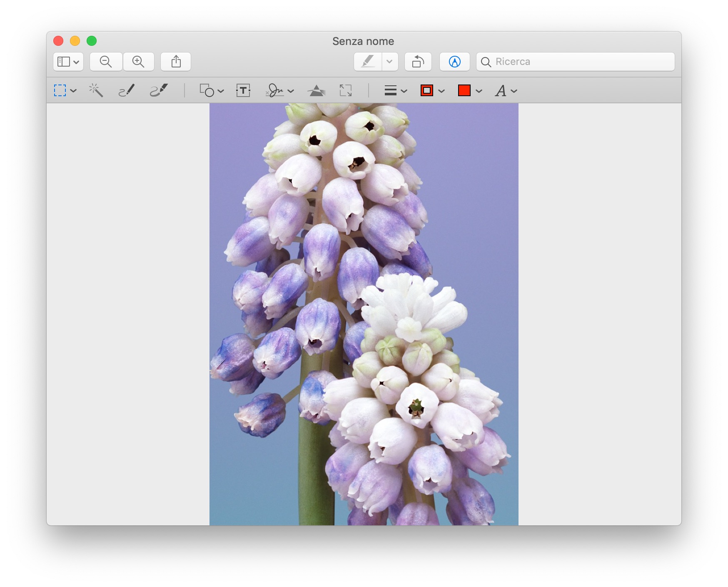Click the zoom in magnifier button
Screen dimensions: 728x587
click(138, 62)
